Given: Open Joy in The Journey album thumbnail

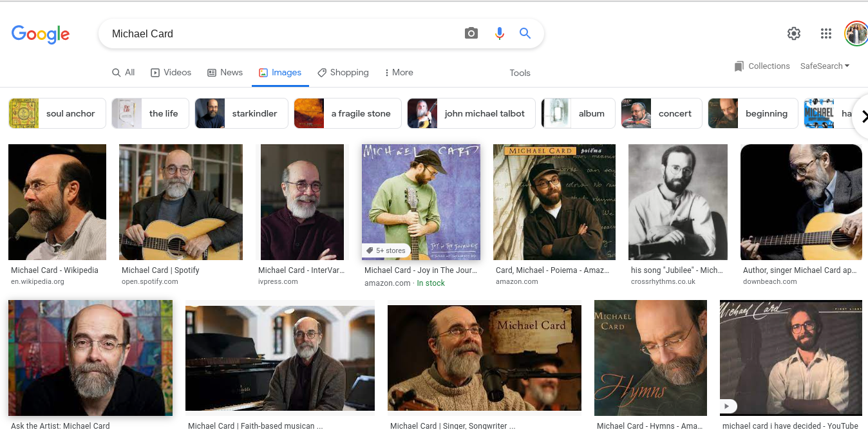Looking at the screenshot, I should [x=421, y=202].
